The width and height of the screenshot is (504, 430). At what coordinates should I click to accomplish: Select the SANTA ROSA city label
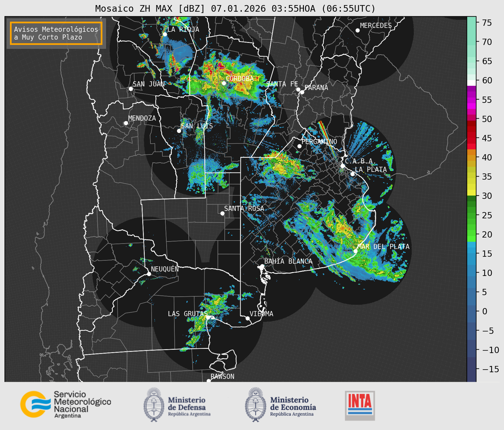pos(244,208)
